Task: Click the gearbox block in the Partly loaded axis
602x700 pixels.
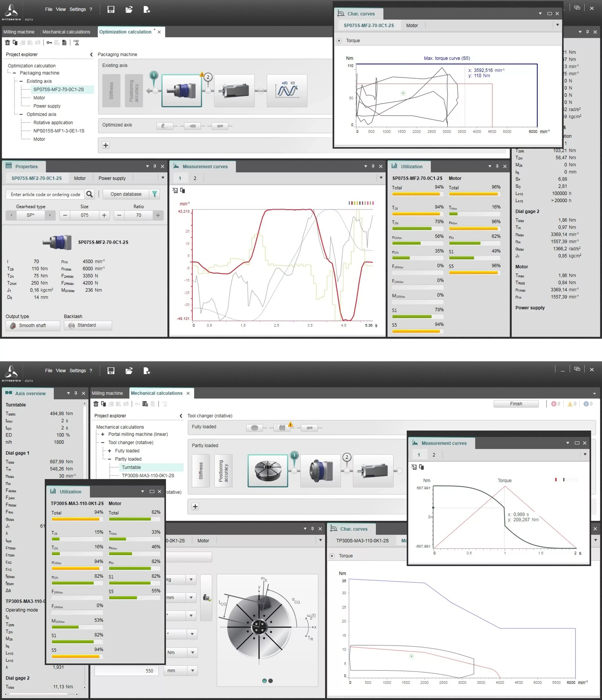Action: [320, 471]
